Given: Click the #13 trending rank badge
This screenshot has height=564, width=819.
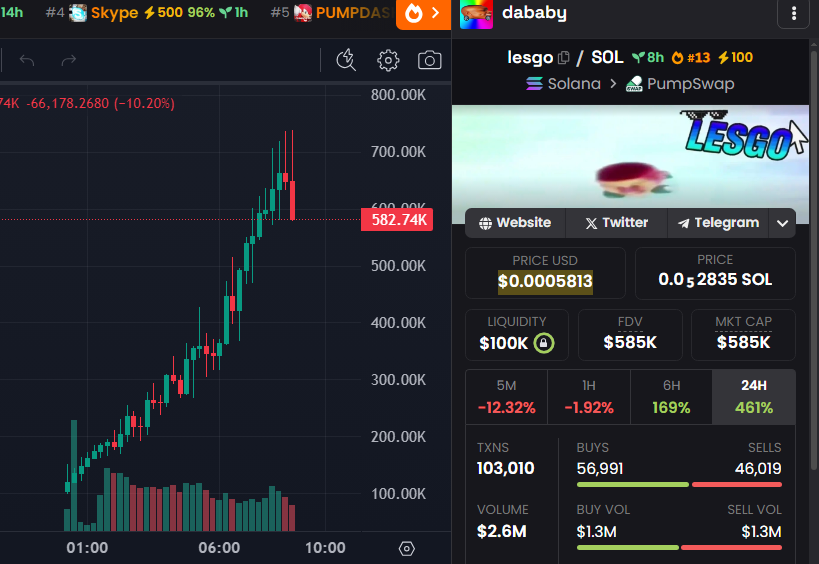Looking at the screenshot, I should click(691, 57).
